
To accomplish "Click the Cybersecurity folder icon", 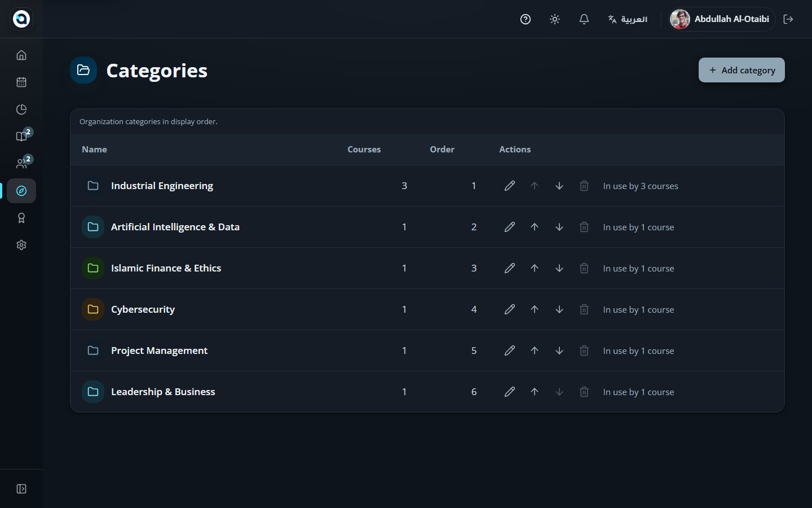I will [x=93, y=309].
